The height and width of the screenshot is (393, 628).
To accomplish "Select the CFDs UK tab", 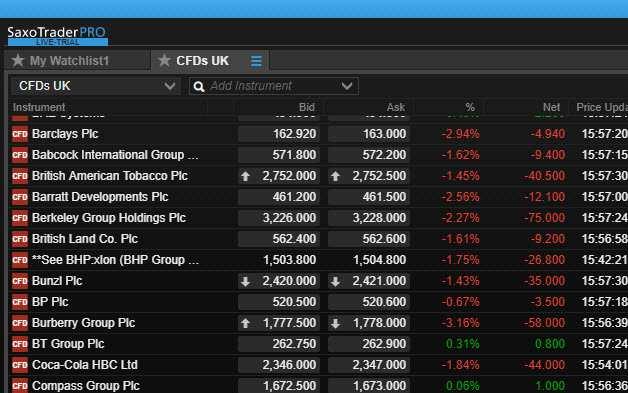I will [x=202, y=61].
